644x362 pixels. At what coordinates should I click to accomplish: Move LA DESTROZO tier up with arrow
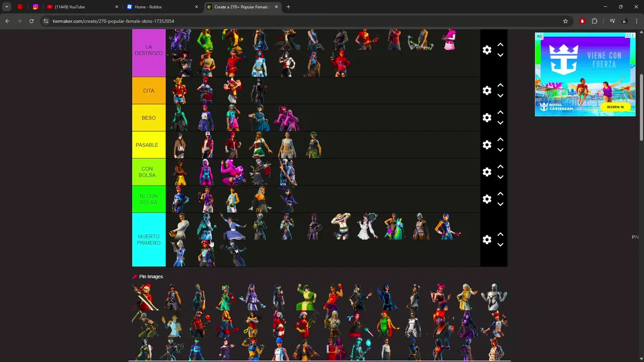(500, 45)
